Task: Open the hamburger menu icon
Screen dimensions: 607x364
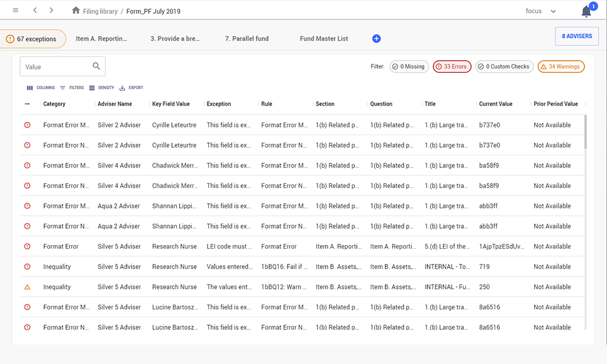Action: pos(15,11)
